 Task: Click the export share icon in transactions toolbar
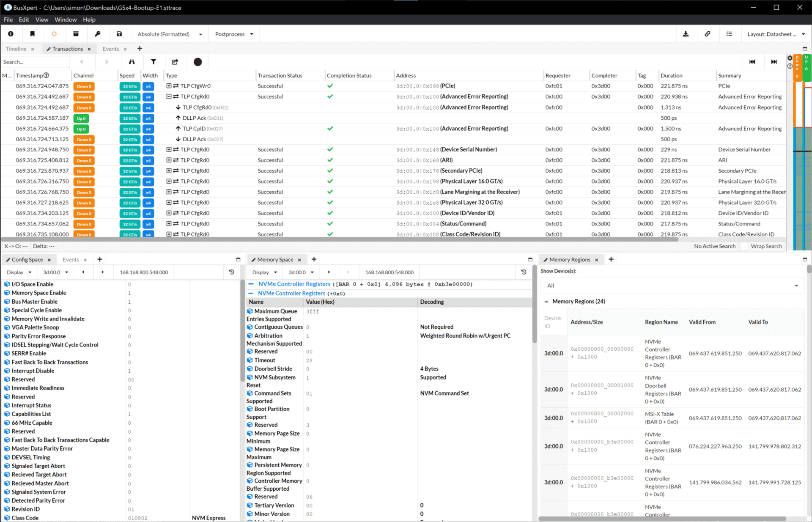tap(175, 62)
